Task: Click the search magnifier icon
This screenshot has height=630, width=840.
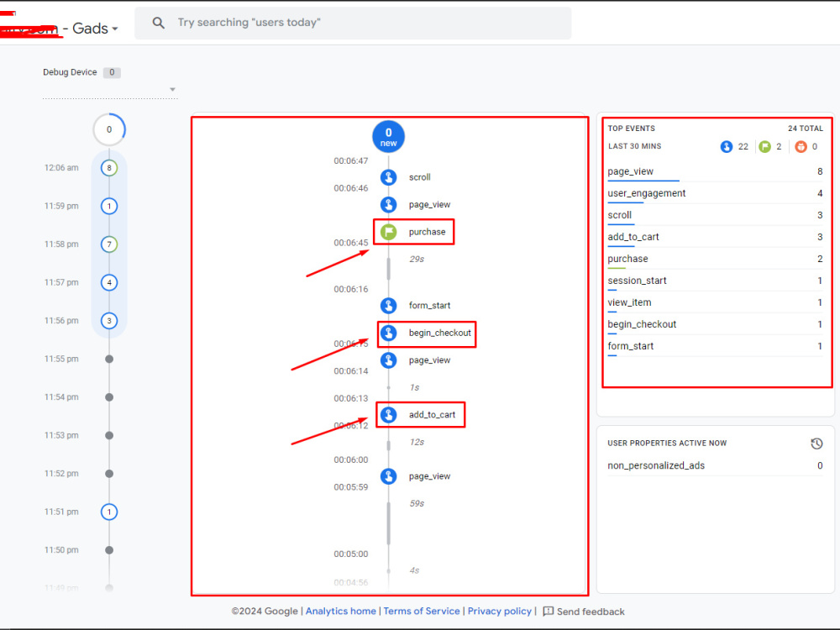Action: (x=158, y=23)
